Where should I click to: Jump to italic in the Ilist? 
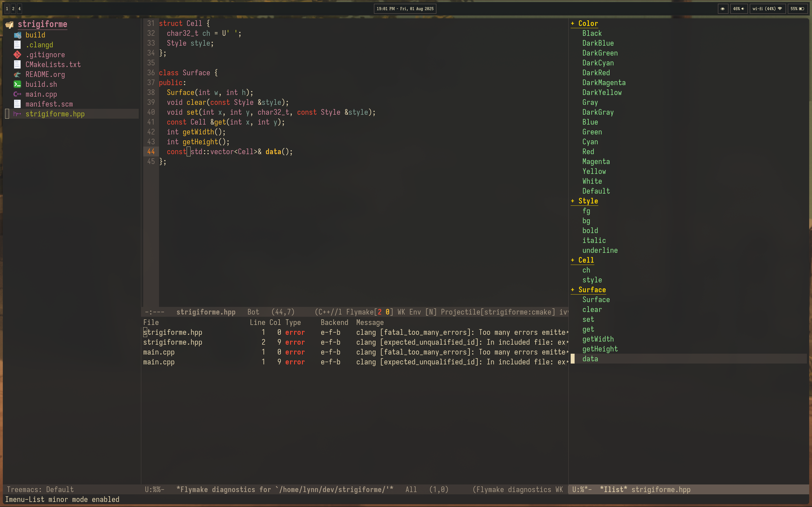[x=594, y=240]
